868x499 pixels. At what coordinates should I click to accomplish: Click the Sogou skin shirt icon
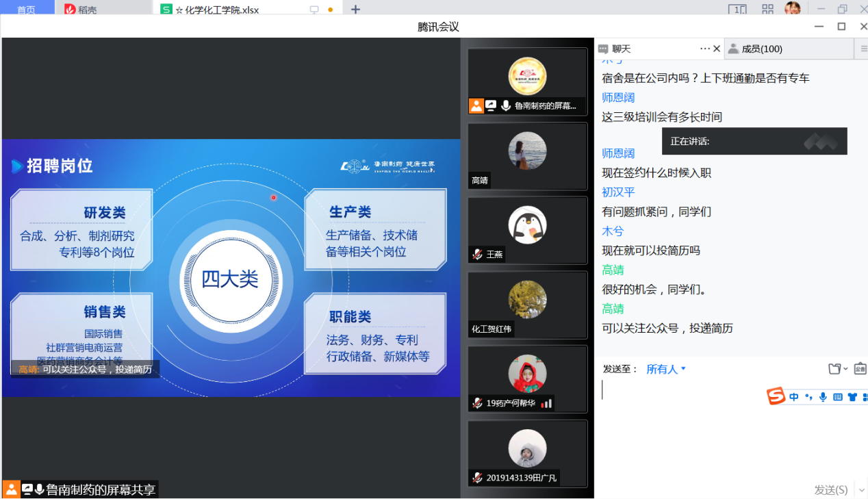tap(852, 397)
